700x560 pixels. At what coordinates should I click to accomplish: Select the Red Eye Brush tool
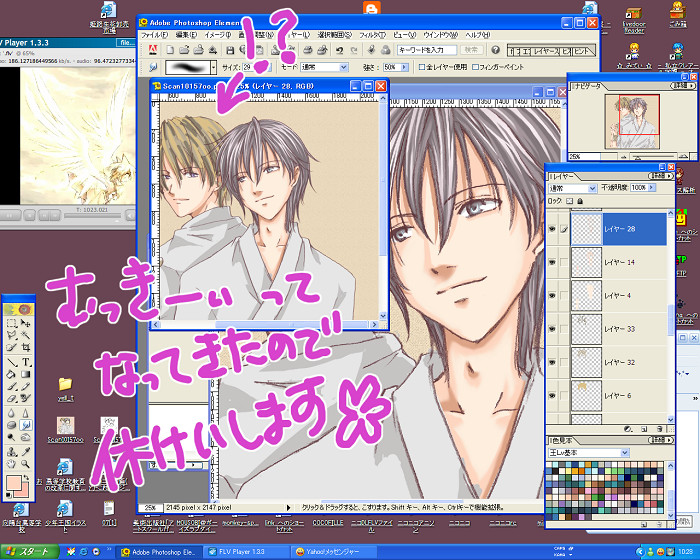[x=25, y=398]
